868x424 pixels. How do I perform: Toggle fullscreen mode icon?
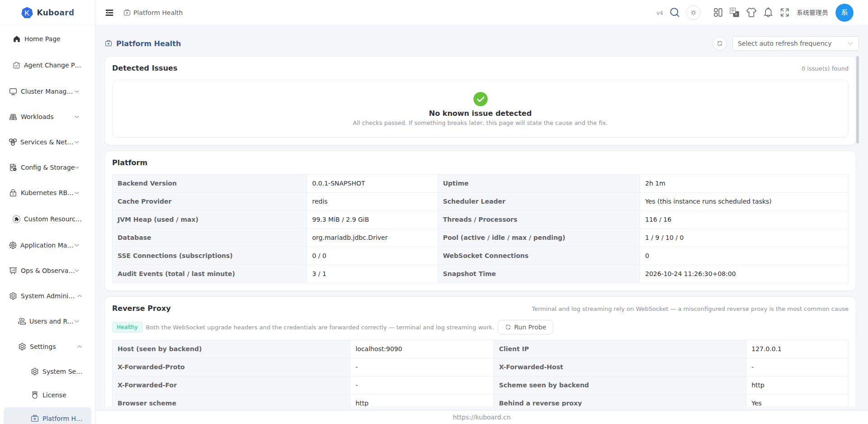(785, 13)
